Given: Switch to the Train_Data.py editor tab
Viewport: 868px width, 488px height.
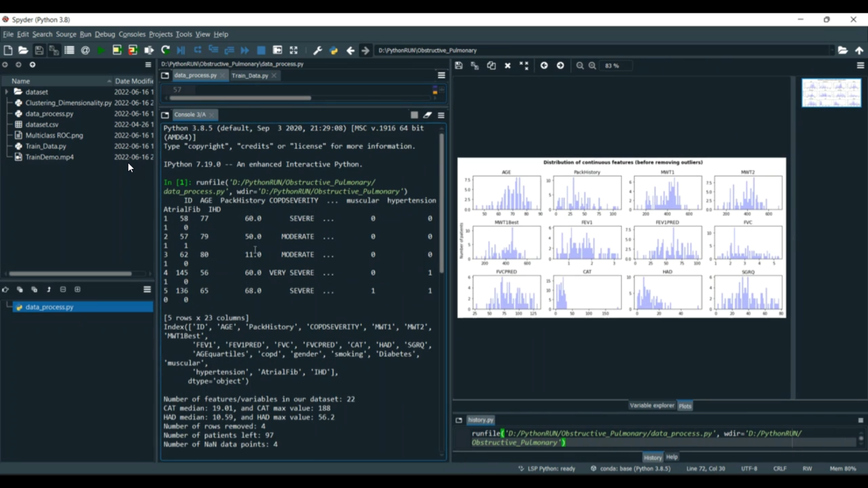Looking at the screenshot, I should point(251,75).
